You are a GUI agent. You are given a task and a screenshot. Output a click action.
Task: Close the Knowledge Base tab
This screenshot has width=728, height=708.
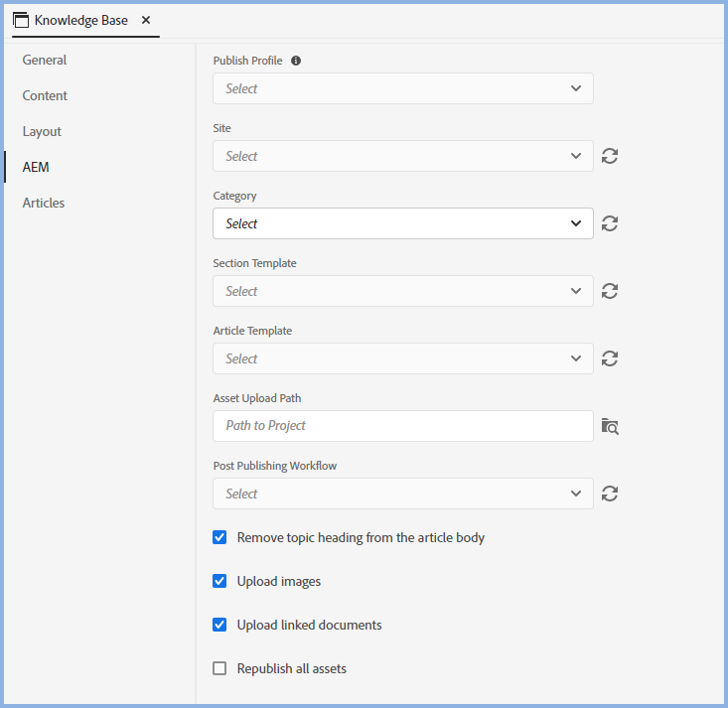coord(146,20)
